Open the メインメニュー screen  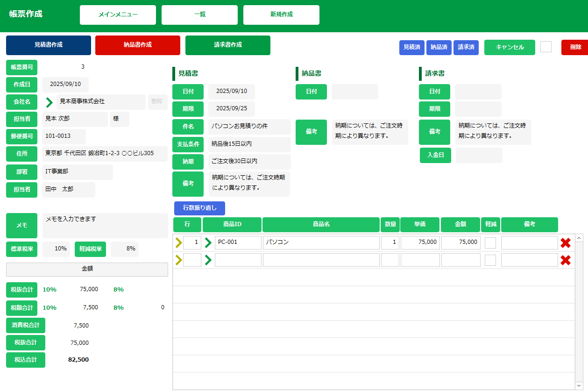pos(118,14)
